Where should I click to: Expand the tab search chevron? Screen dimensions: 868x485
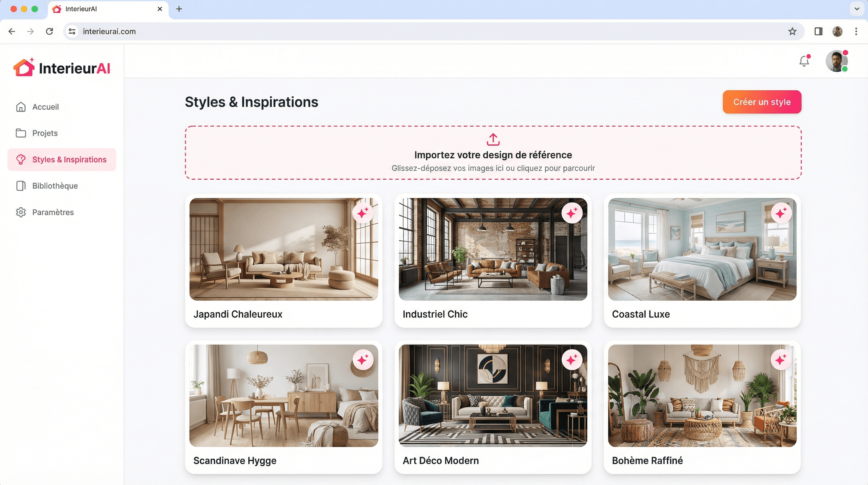(x=857, y=9)
